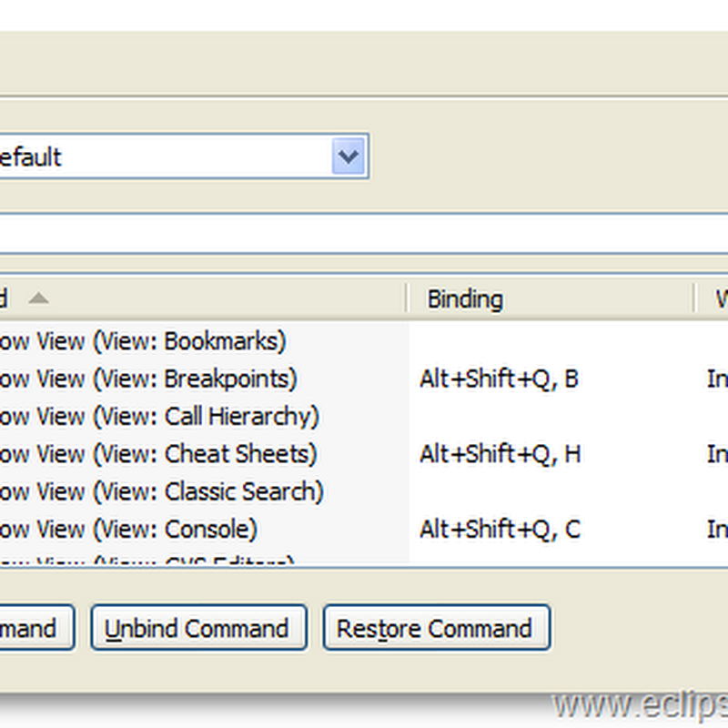
Task: Click the sort arrow on the Command column
Action: (38, 298)
